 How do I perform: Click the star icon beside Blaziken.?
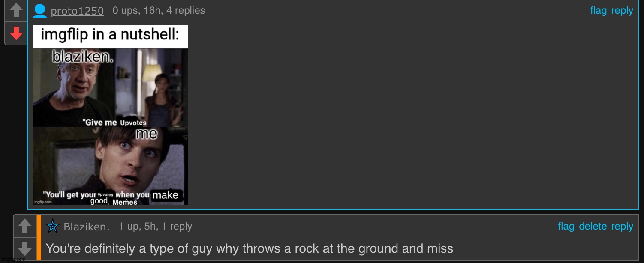click(x=52, y=226)
